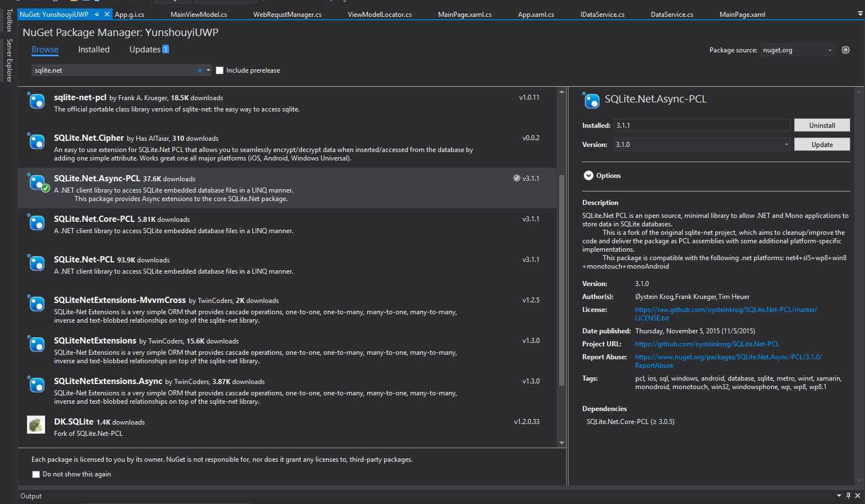Open the IDataService.cs tab

coord(602,14)
